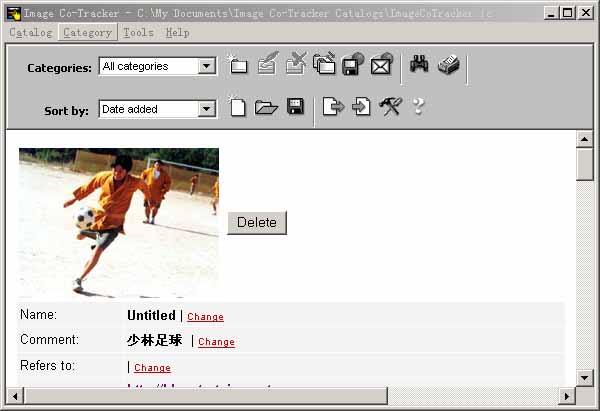Open the Sort by dropdown

[x=207, y=109]
